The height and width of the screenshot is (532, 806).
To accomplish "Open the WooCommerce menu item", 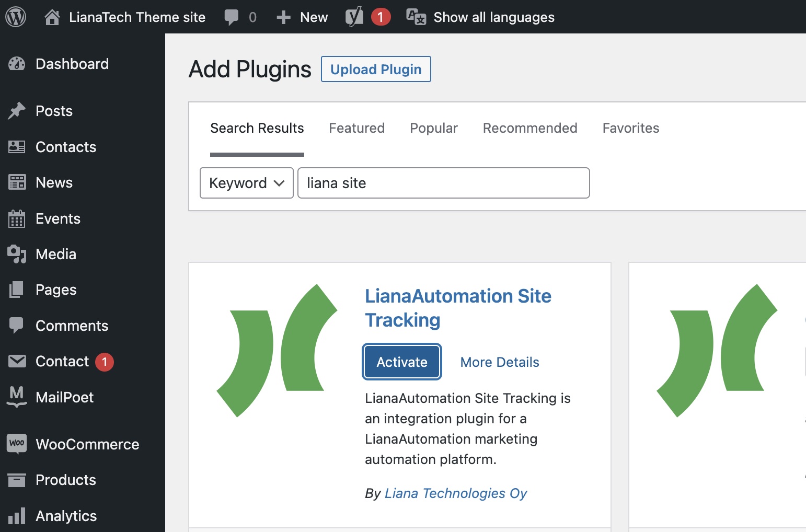I will click(x=87, y=444).
